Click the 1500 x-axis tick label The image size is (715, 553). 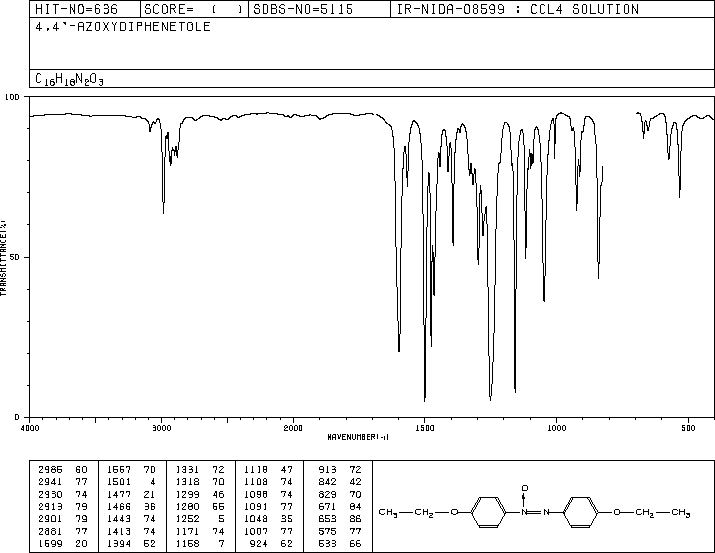[425, 428]
